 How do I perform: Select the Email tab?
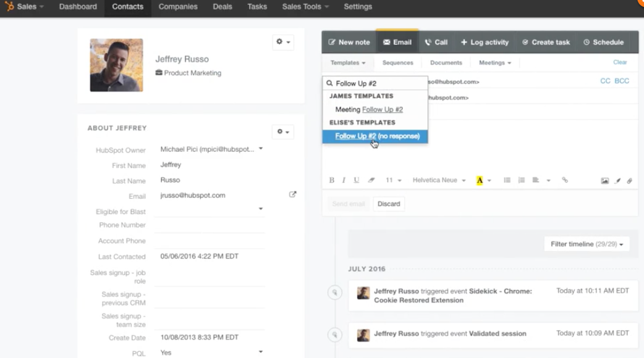tap(397, 42)
